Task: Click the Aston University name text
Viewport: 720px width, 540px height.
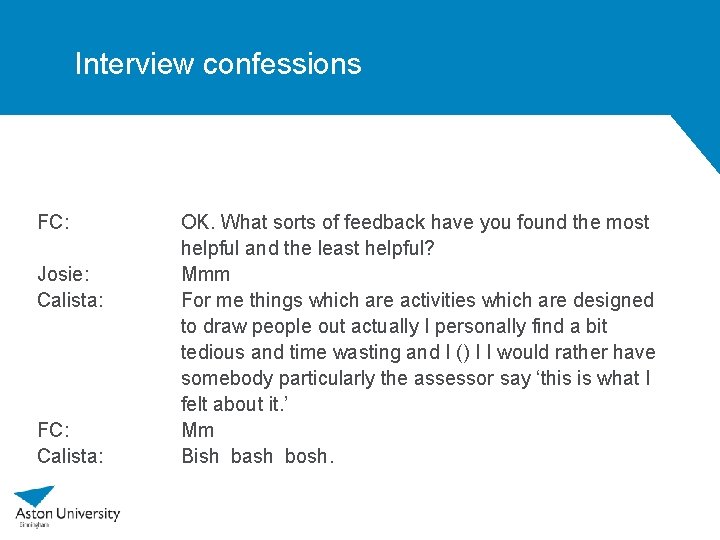Action: point(68,513)
